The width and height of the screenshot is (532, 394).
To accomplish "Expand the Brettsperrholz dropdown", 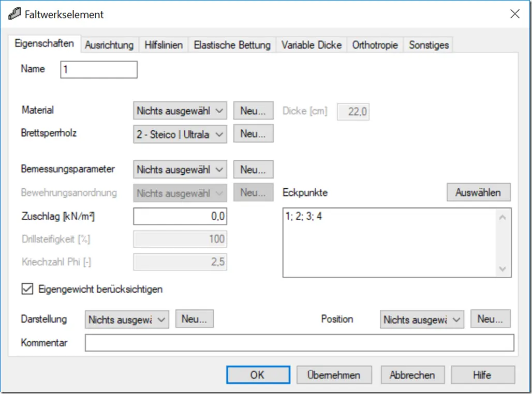I will [180, 134].
